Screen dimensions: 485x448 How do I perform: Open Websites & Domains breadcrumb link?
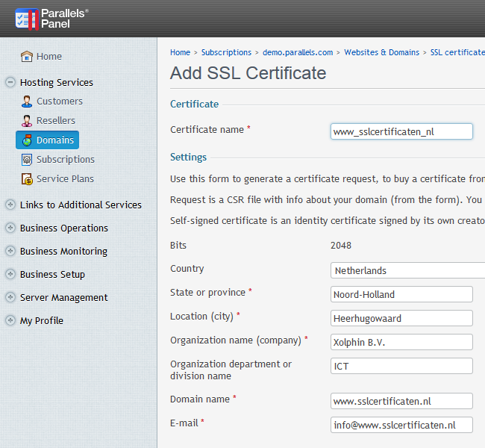[381, 53]
